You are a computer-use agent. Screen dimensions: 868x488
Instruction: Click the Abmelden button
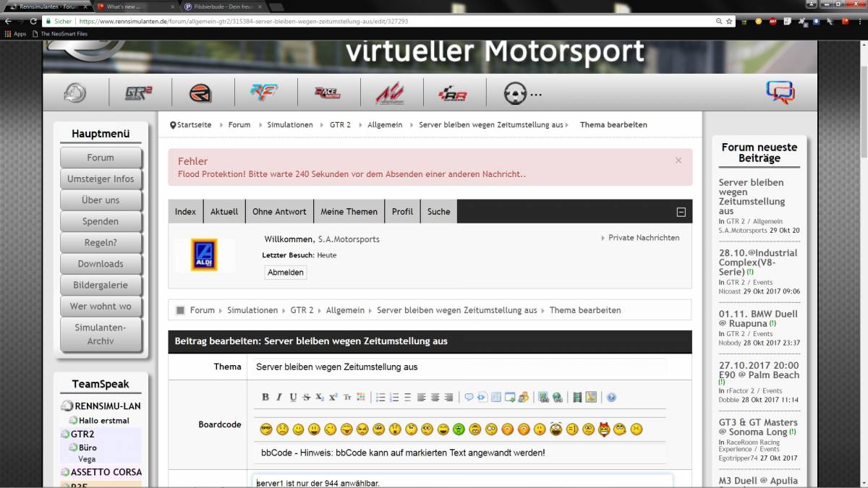click(x=286, y=273)
